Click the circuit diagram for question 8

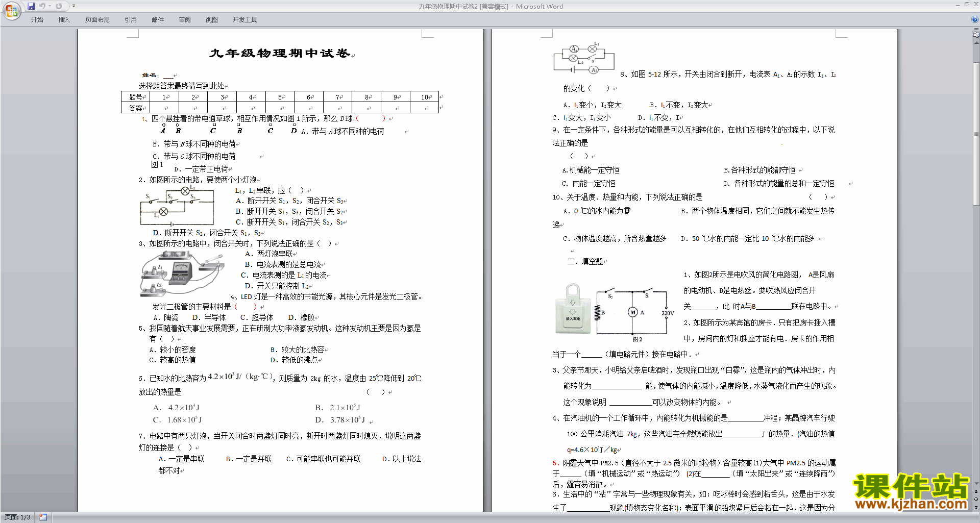click(584, 58)
